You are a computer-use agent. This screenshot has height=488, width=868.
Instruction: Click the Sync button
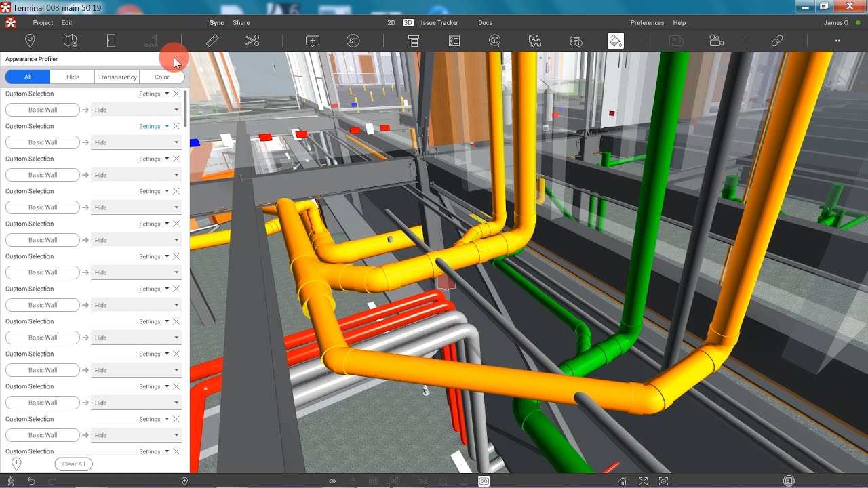pos(217,22)
